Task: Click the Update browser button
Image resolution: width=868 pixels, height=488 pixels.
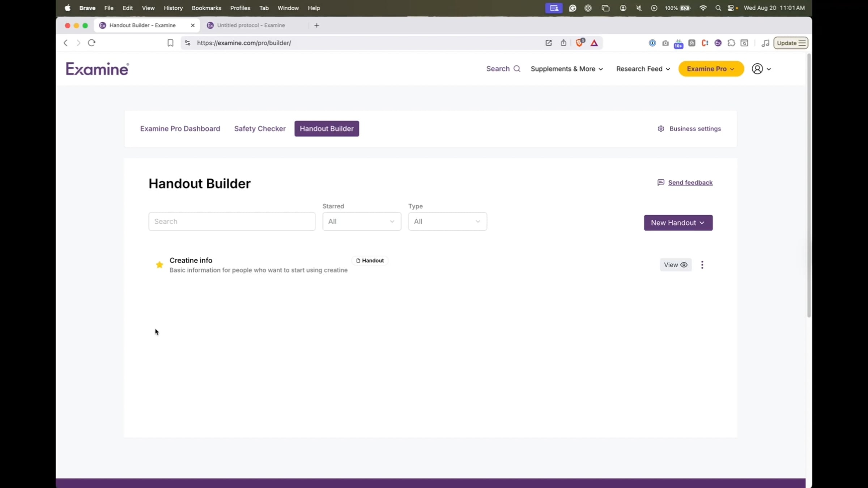Action: tap(791, 43)
